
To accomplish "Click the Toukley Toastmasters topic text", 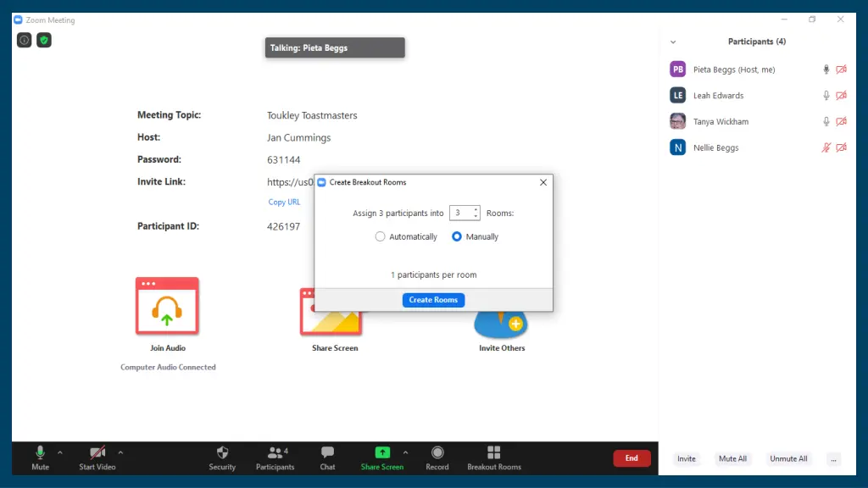I will [312, 115].
